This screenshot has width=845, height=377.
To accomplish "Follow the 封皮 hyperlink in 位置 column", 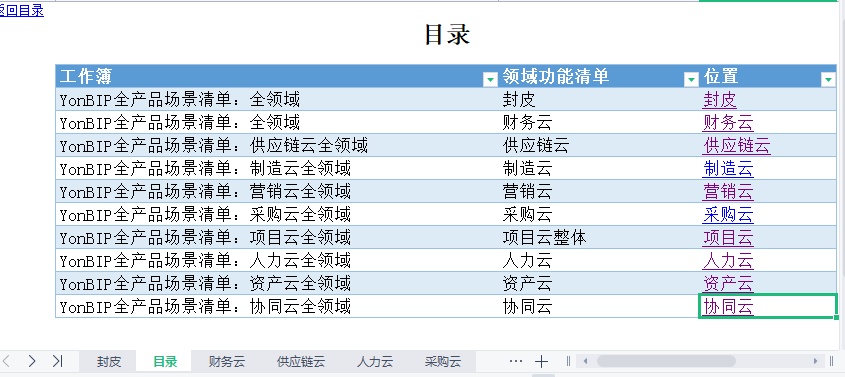I will tap(719, 100).
